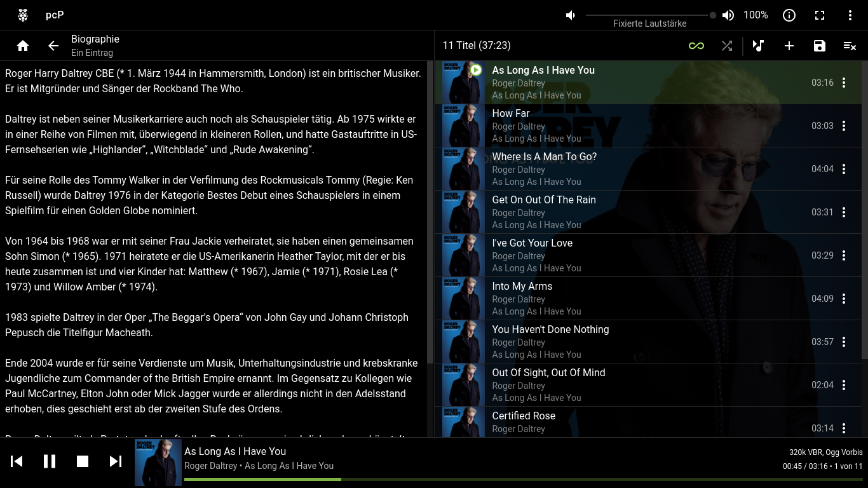868x488 pixels.
Task: Select I've Got Your Love track
Action: [x=648, y=255]
